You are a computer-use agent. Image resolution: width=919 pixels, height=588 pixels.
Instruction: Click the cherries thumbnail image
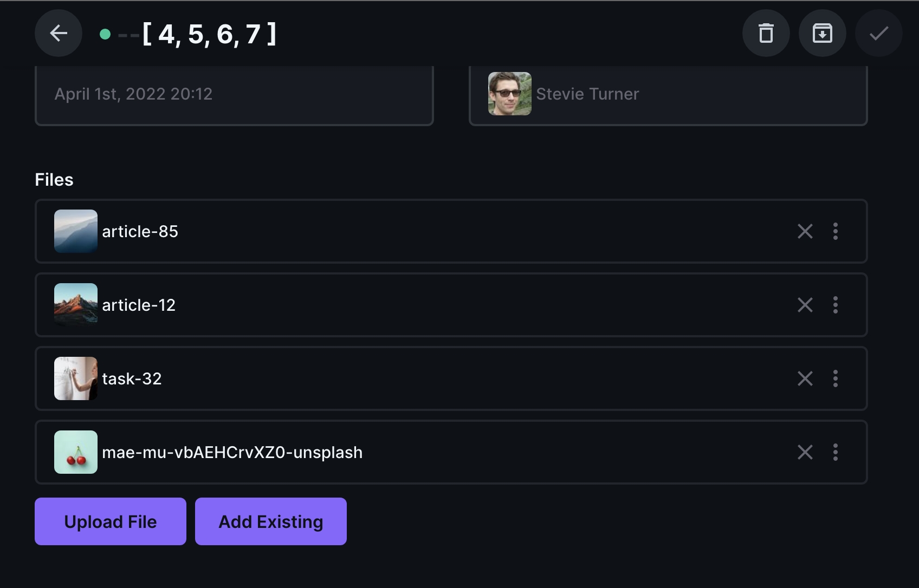75,452
